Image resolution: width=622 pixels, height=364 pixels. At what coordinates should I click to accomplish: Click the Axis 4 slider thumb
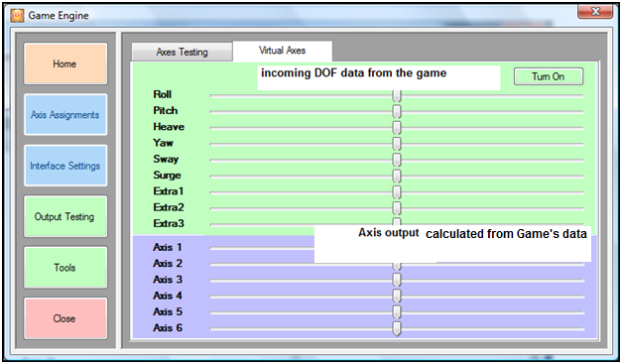tap(397, 297)
